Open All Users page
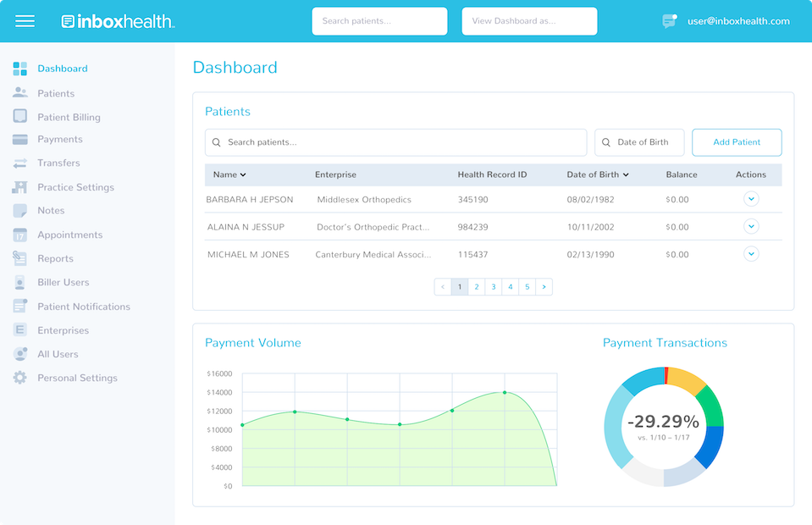 [x=58, y=354]
